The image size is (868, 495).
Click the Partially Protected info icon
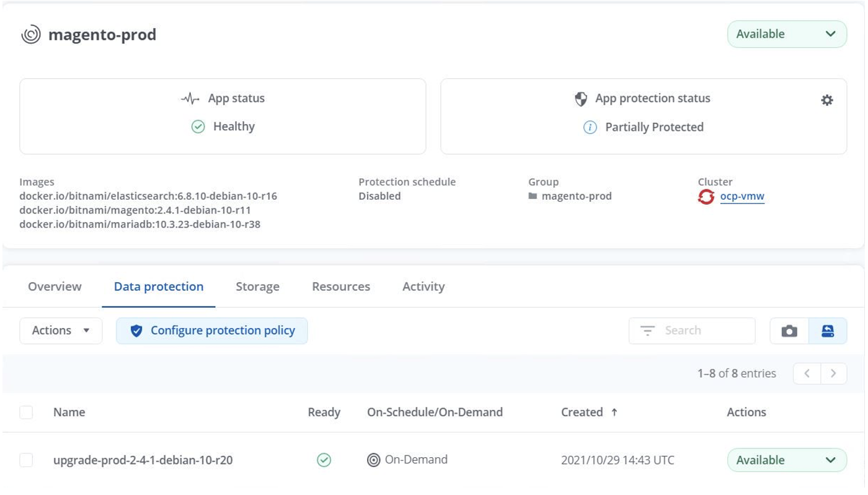pyautogui.click(x=590, y=127)
